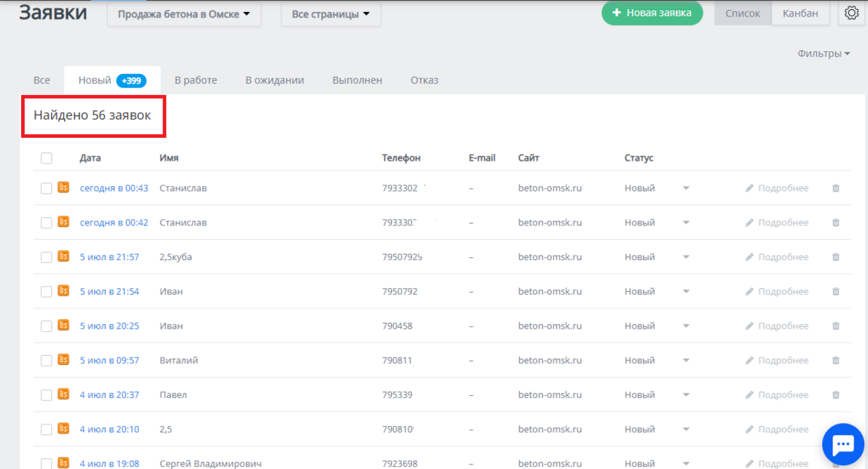
Task: Go to the Отказ tab
Action: (x=424, y=80)
